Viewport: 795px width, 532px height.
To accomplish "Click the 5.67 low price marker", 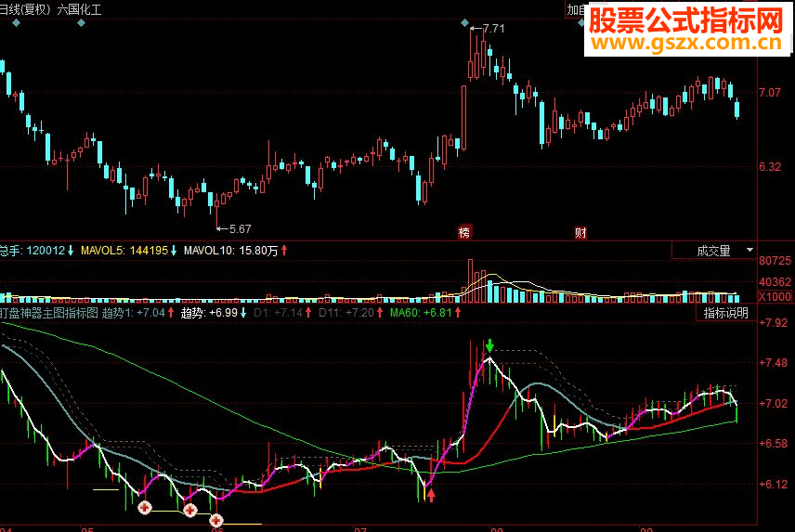I will [234, 229].
